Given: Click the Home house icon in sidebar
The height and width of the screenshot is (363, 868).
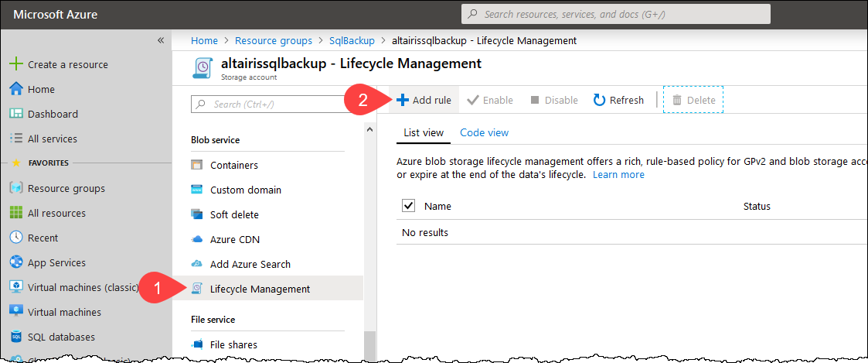Looking at the screenshot, I should (x=16, y=89).
